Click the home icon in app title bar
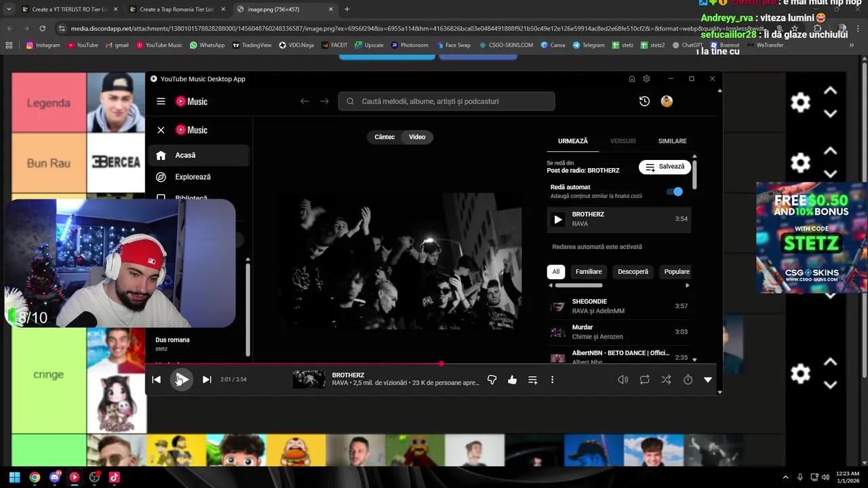Image resolution: width=868 pixels, height=488 pixels. coord(632,79)
